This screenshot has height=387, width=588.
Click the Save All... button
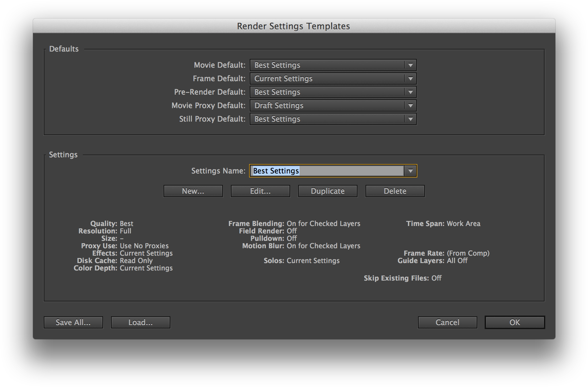73,322
